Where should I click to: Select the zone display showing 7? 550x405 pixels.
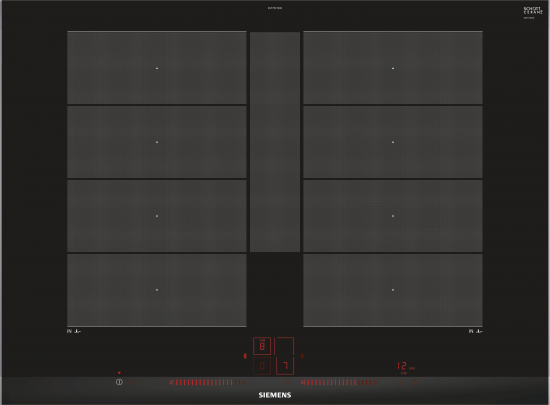(x=285, y=366)
